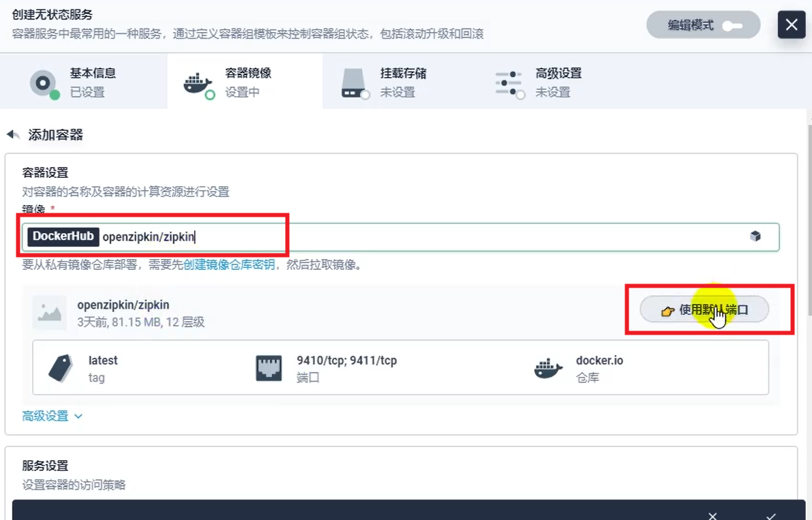Close the 创建无状态服务 dialog with the X button

pyautogui.click(x=792, y=25)
